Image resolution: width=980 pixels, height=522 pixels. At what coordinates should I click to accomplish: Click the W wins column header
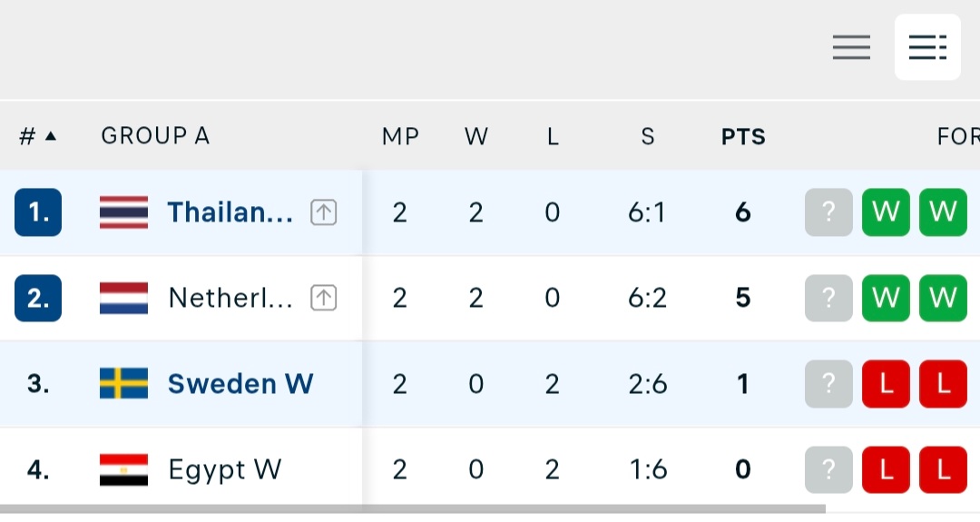coord(476,136)
